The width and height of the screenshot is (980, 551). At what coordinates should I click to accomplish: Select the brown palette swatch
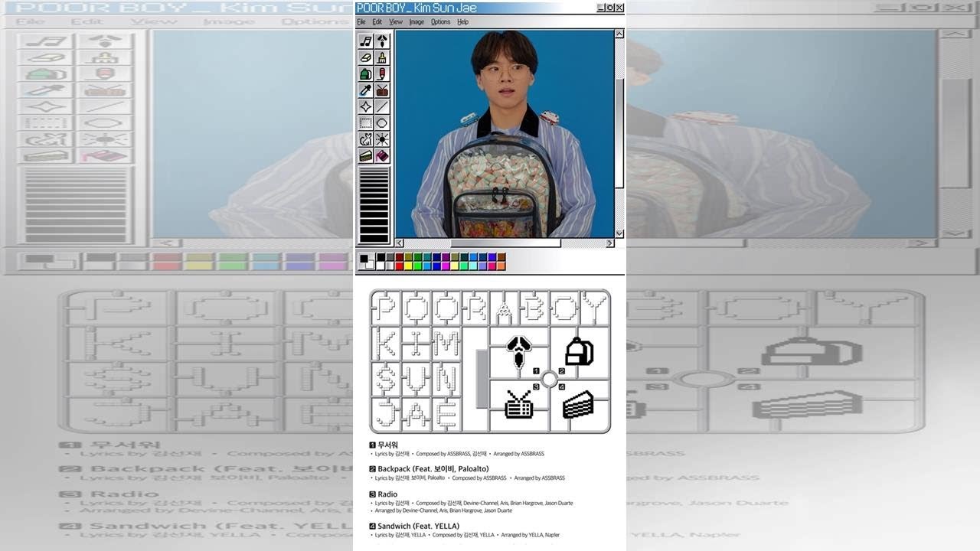point(501,257)
